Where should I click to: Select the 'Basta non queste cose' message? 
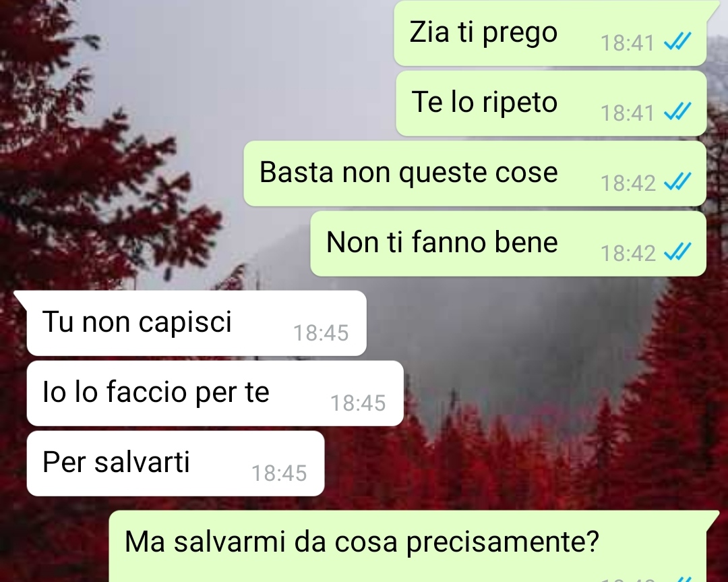475,173
